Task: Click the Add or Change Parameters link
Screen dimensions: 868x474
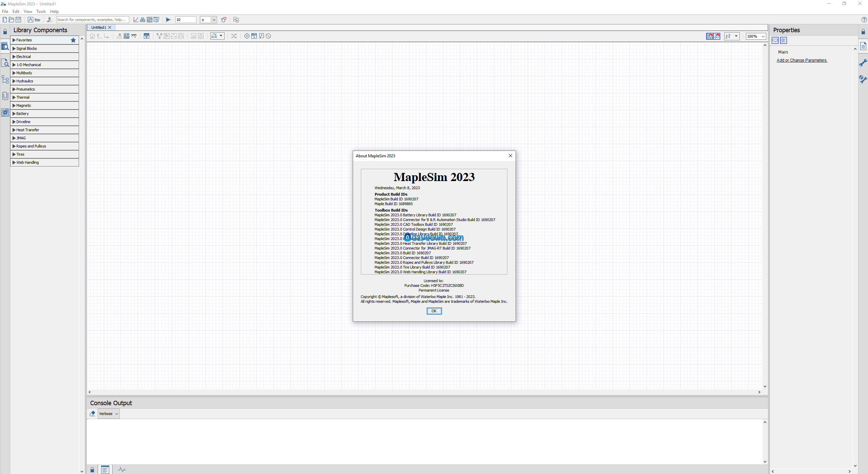Action: click(802, 60)
